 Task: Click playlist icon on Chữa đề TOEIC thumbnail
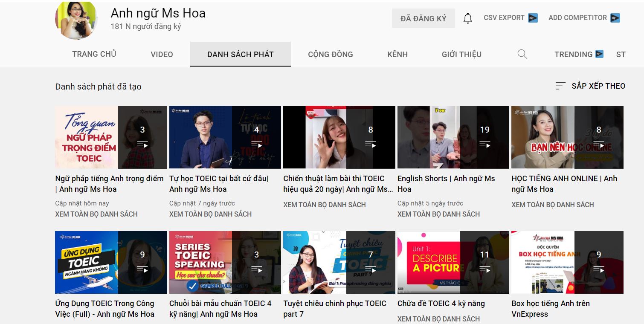click(x=484, y=269)
